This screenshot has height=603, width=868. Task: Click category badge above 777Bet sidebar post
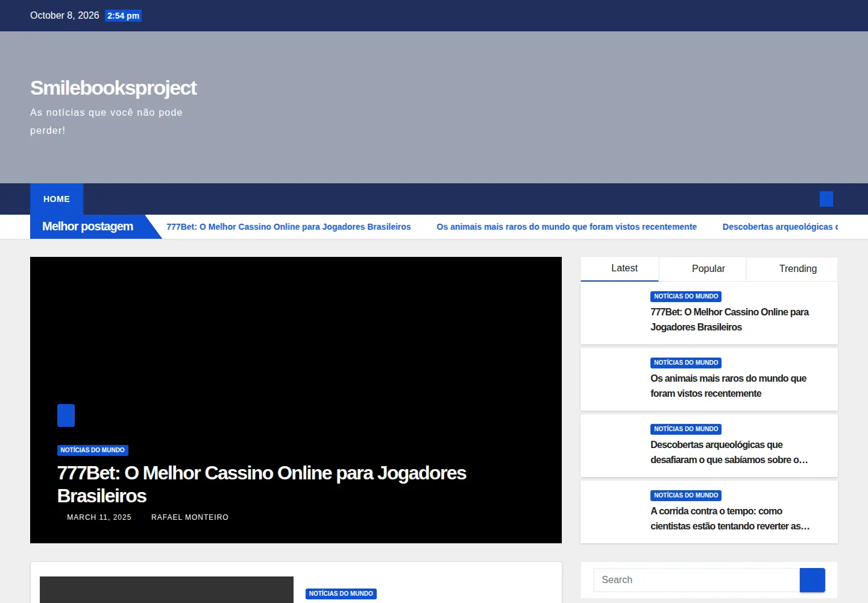coord(686,297)
